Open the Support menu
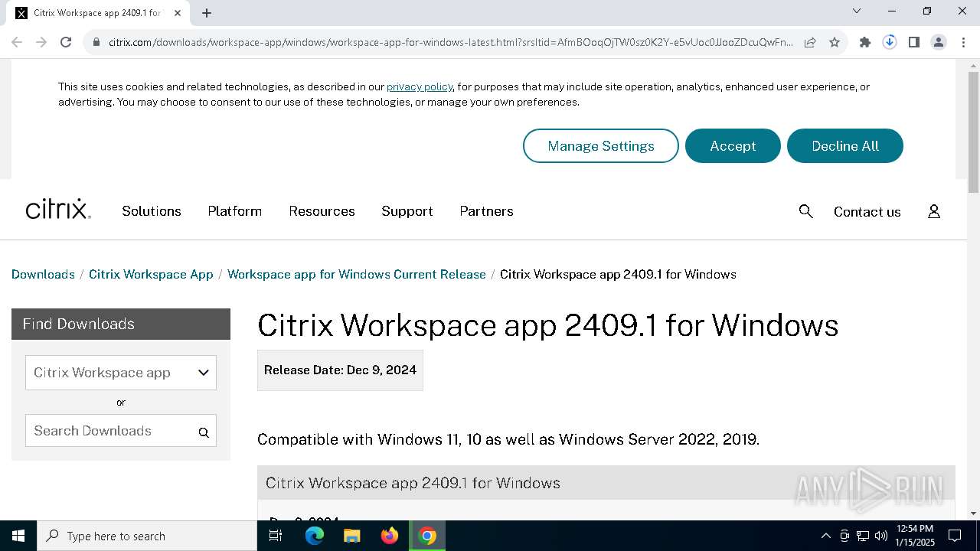The image size is (980, 551). pyautogui.click(x=407, y=211)
